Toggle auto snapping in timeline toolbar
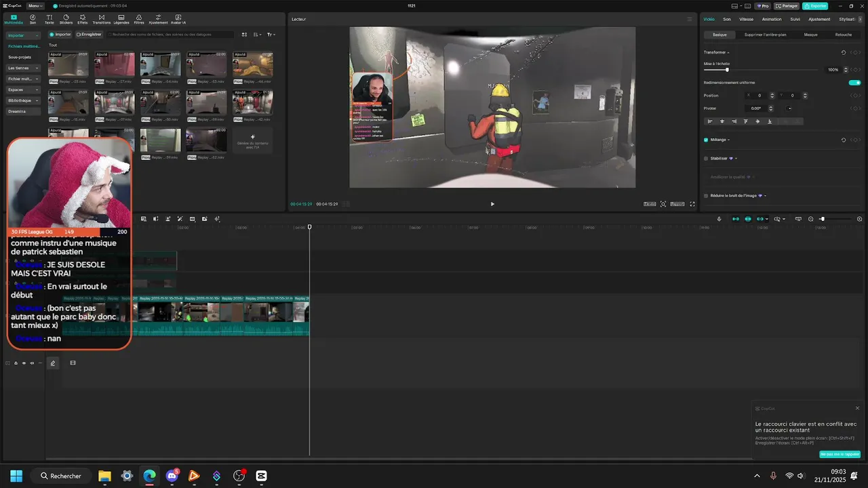The image size is (868, 488). point(748,219)
